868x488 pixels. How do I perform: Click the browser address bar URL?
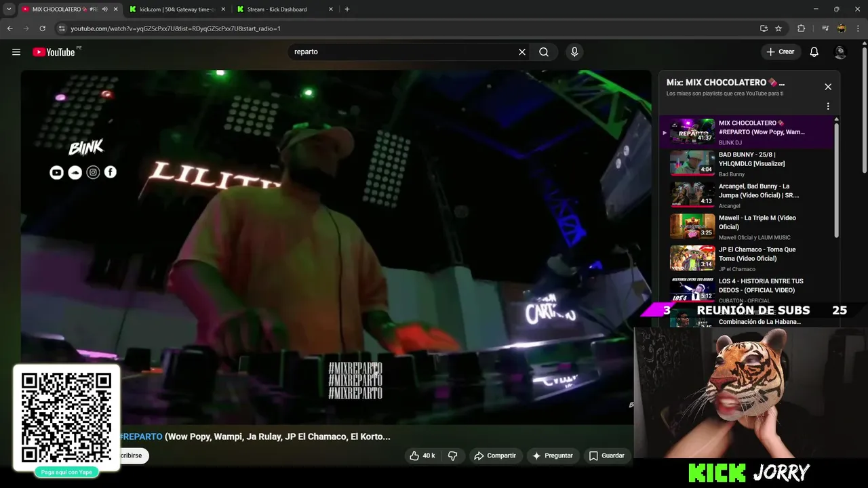tap(176, 28)
